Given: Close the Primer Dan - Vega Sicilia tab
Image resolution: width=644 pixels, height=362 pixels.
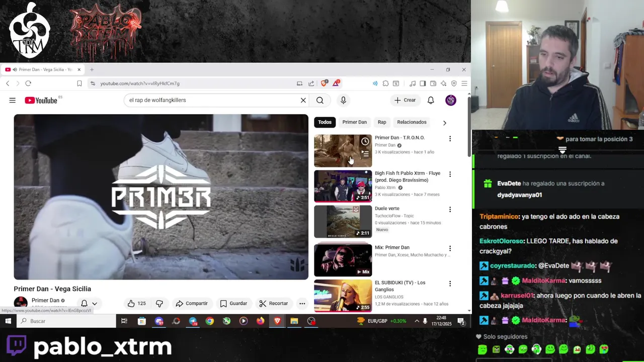Looking at the screenshot, I should tap(79, 69).
